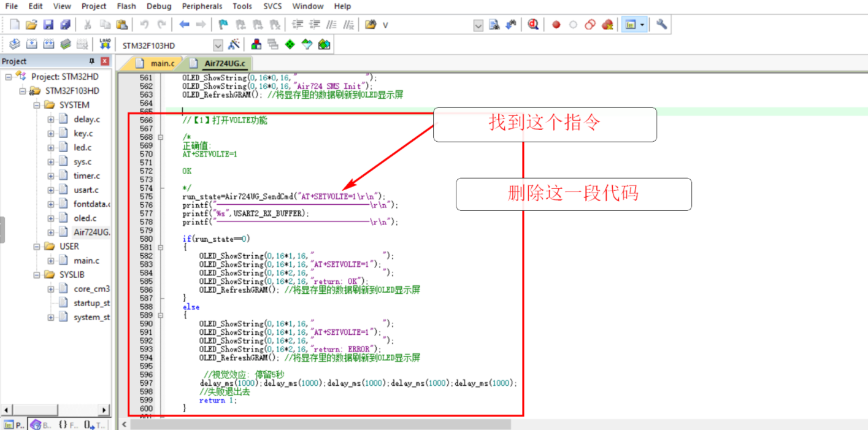
Task: Select usart.c in project tree
Action: click(86, 190)
